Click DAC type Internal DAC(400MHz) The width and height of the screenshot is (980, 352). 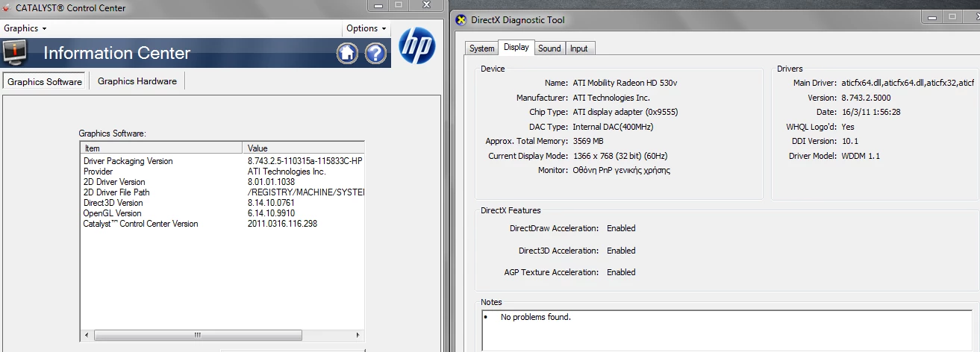613,127
